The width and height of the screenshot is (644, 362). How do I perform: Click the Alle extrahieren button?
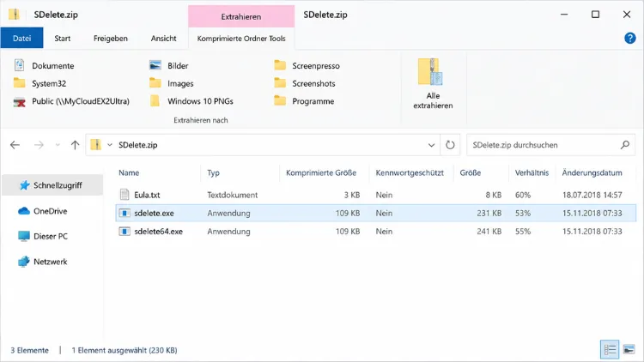pos(433,84)
